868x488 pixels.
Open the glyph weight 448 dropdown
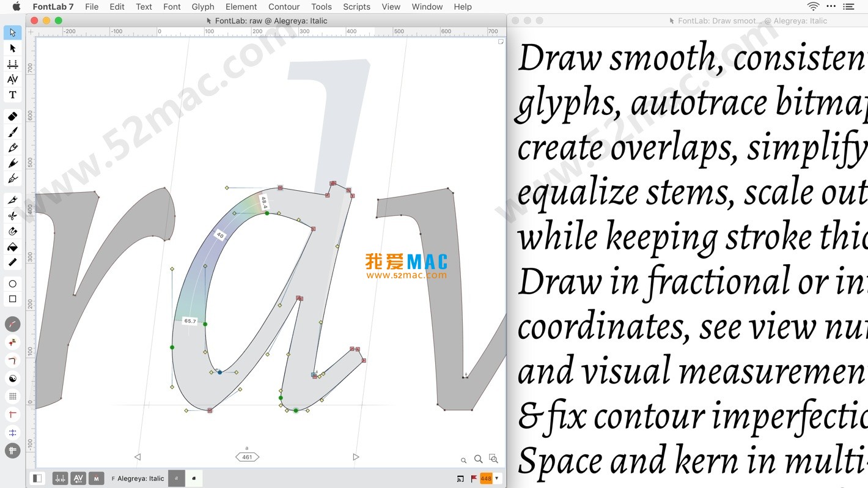point(498,478)
